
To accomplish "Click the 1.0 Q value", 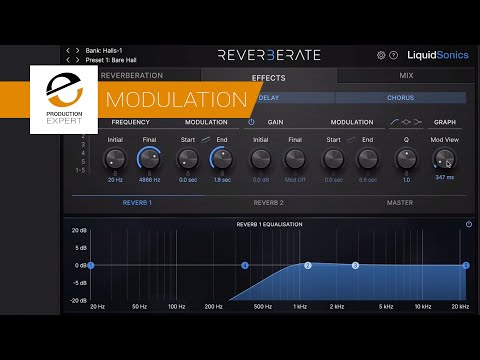I will [406, 180].
